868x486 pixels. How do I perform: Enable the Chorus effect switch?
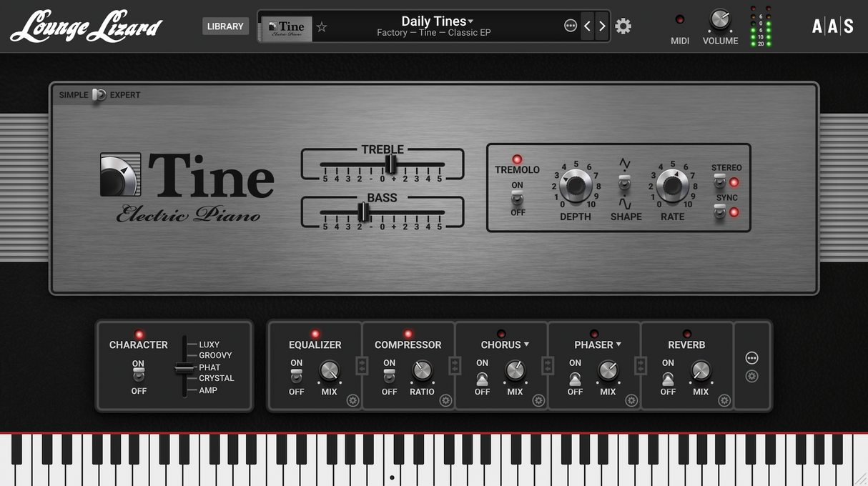pos(482,379)
